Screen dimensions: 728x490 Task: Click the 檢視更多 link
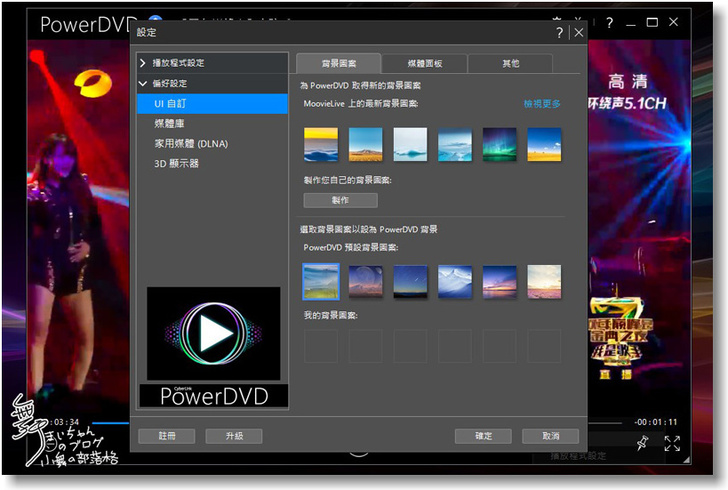pos(542,103)
